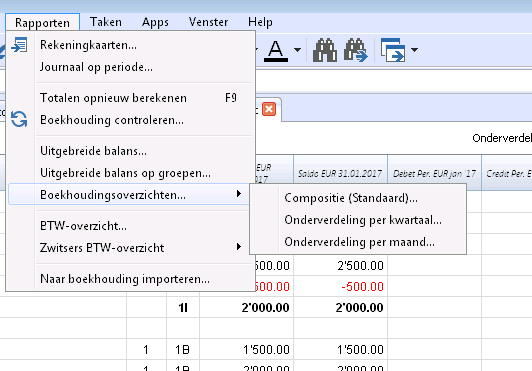Screen dimensions: 532x371
Task: Open the Taken menu
Action: (106, 22)
